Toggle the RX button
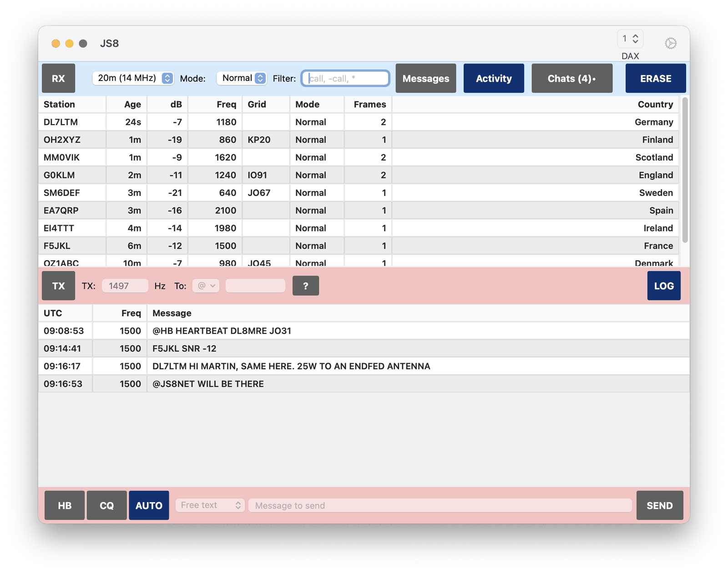Viewport: 728px width, 574px height. [x=58, y=78]
